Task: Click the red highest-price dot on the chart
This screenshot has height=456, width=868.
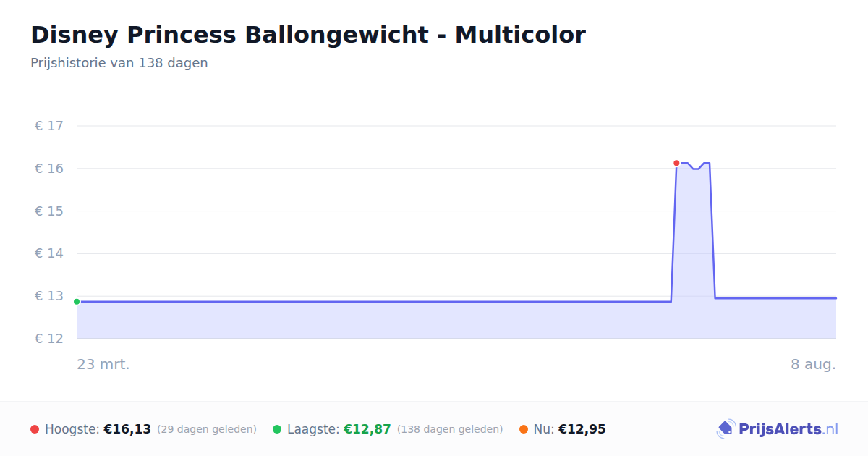Action: click(676, 163)
